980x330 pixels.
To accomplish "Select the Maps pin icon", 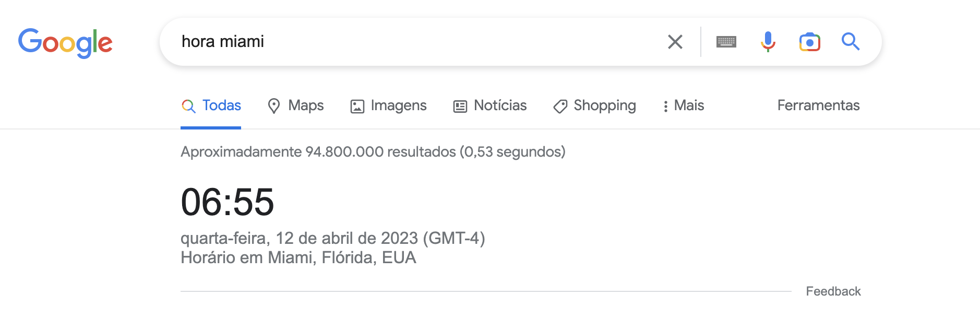I will [275, 105].
